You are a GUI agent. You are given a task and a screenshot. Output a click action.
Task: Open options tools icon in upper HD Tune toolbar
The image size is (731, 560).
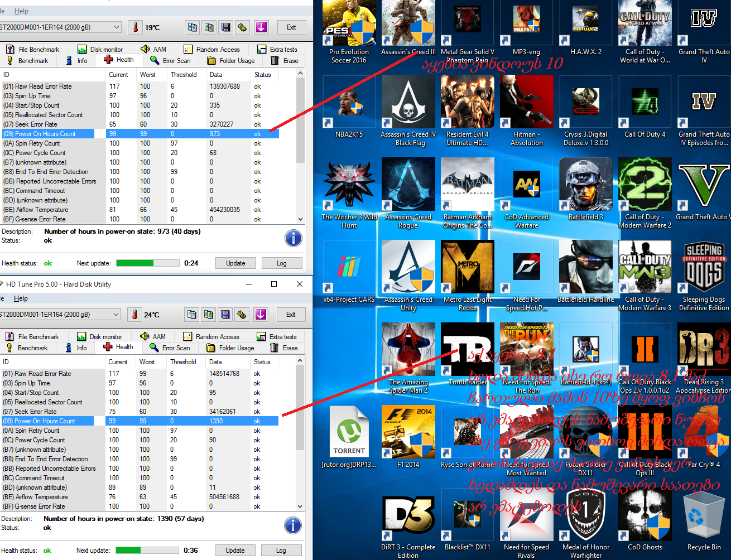point(243,27)
